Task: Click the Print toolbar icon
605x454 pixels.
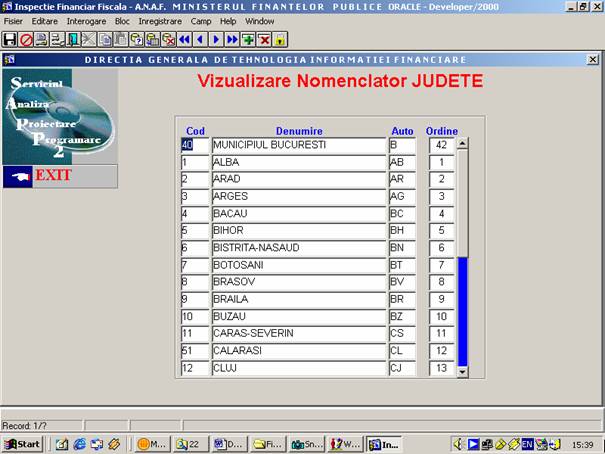Action: [41, 40]
